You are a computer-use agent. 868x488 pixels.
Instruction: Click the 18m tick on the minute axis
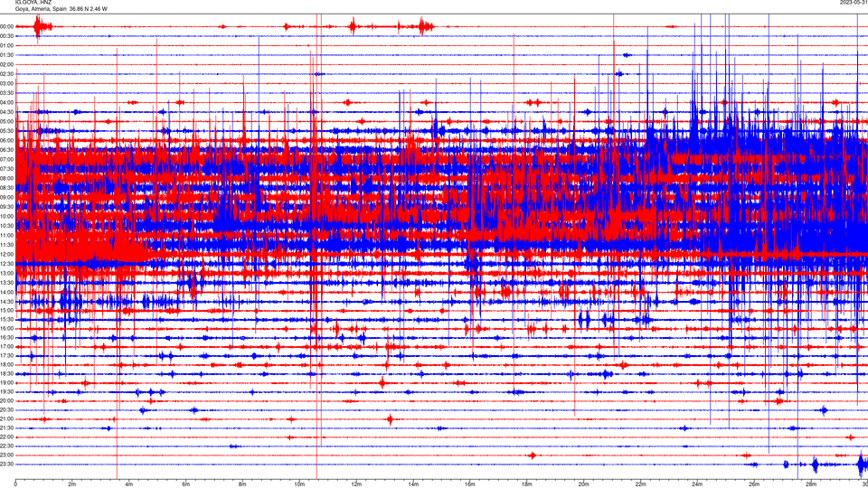click(527, 484)
